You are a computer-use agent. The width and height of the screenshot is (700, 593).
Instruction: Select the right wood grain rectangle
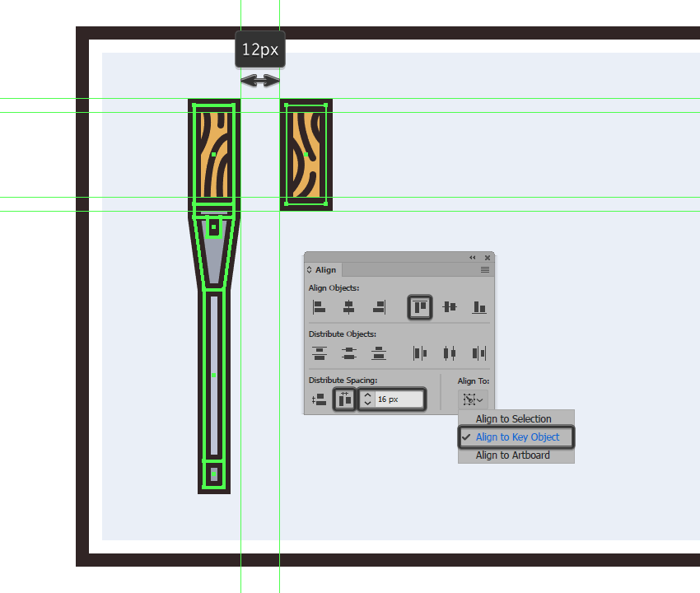point(306,155)
